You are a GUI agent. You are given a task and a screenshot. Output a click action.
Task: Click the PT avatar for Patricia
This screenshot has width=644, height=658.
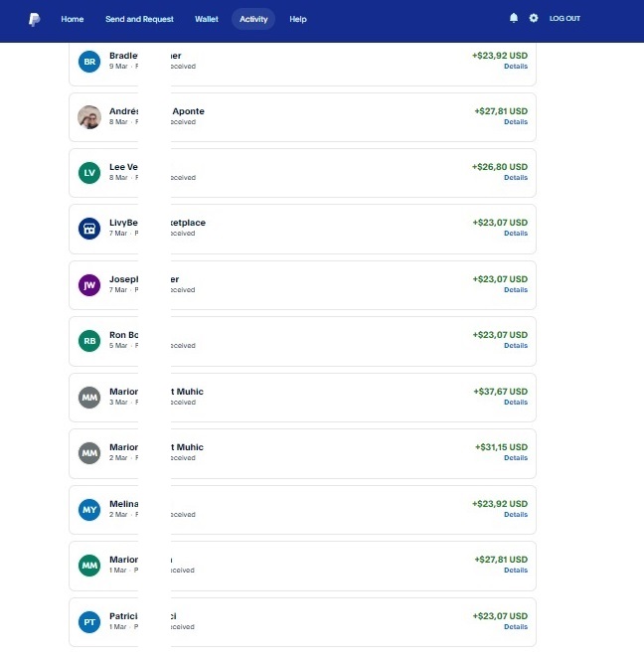[89, 622]
